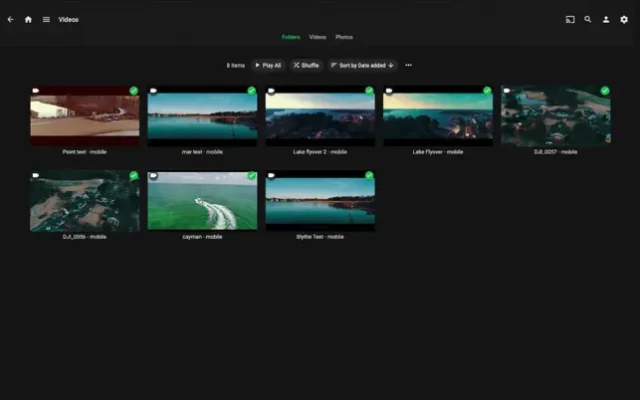Open the user profile icon
Viewport: 640px width, 400px height.
[606, 19]
